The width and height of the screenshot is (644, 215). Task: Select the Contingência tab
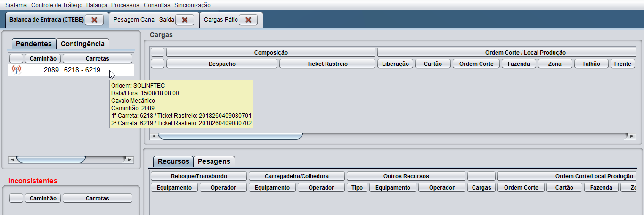click(x=83, y=44)
